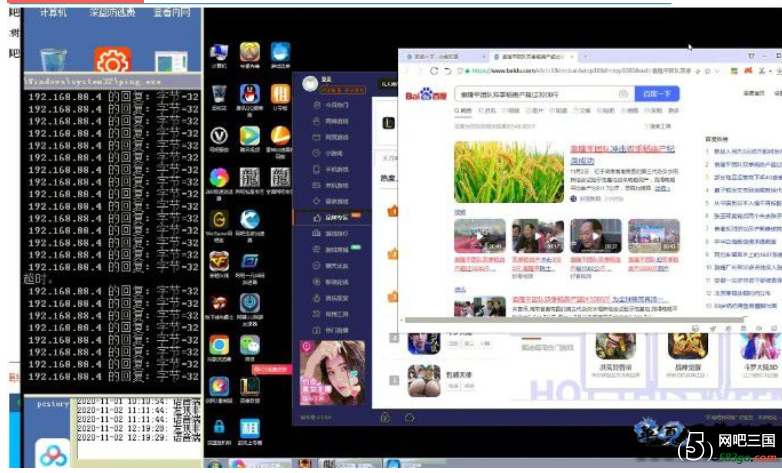Play the first video thumbnail in Baidu results
Image resolution: width=782 pixels, height=473 pixels.
coord(479,236)
